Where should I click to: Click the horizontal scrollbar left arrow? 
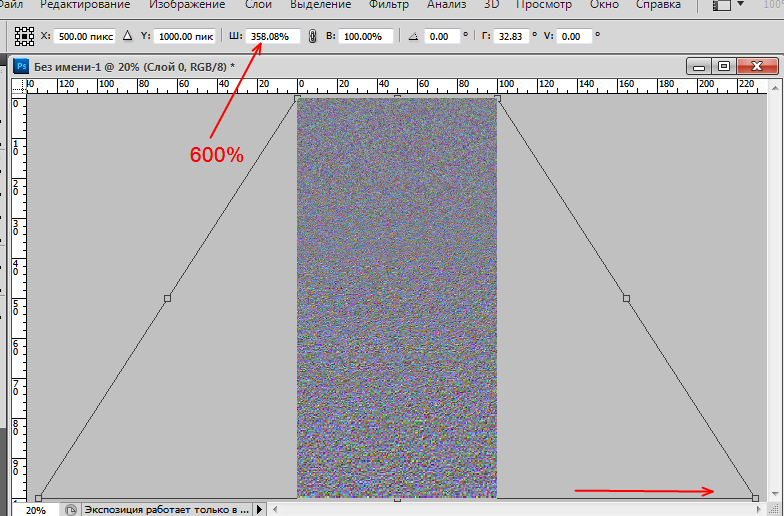click(274, 510)
